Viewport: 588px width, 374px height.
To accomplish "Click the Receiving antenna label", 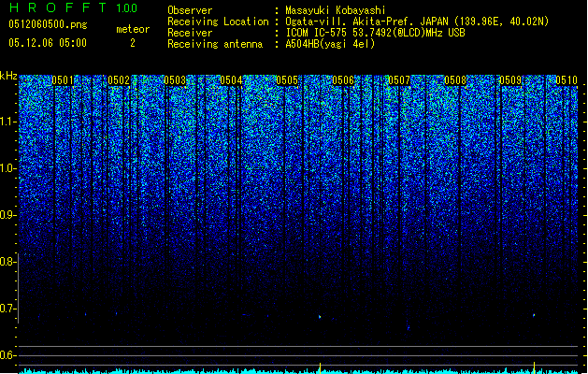I will point(215,44).
